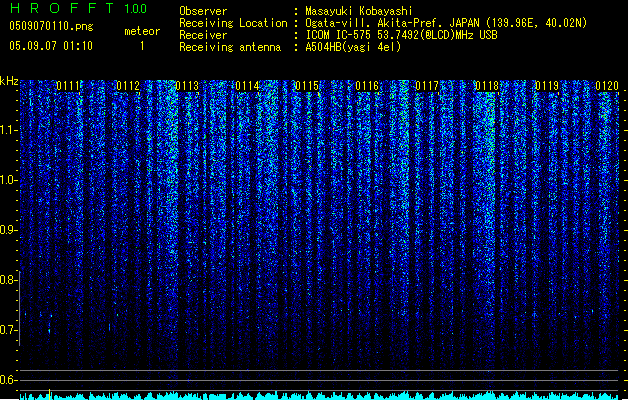Click the 0115 time marker

point(307,86)
